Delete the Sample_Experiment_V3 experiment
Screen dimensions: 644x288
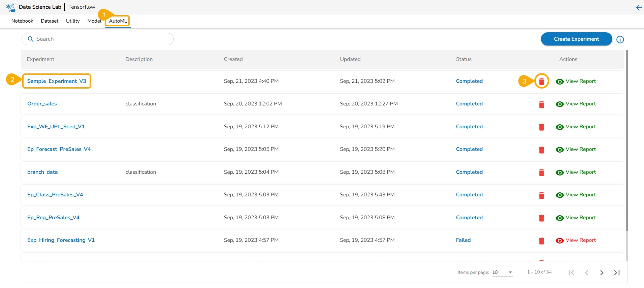541,82
